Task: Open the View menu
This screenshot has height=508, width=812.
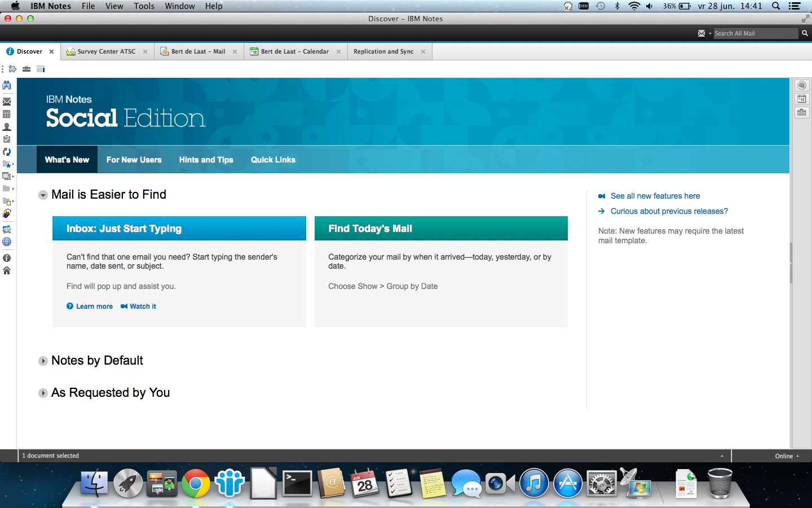Action: tap(114, 6)
